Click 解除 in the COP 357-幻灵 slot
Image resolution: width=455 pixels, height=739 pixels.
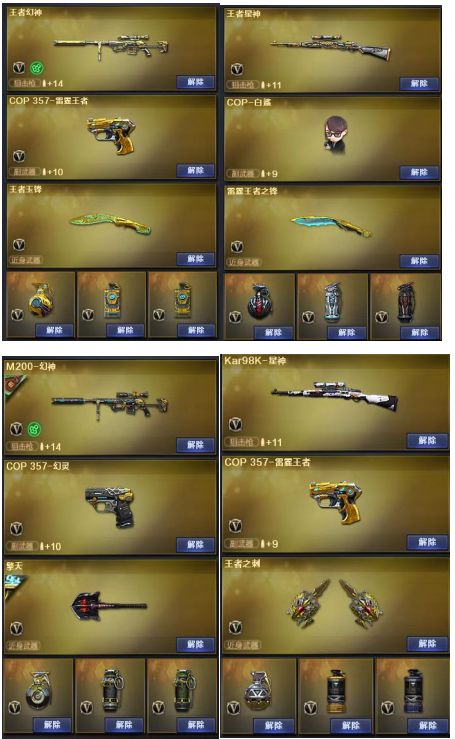tap(195, 544)
